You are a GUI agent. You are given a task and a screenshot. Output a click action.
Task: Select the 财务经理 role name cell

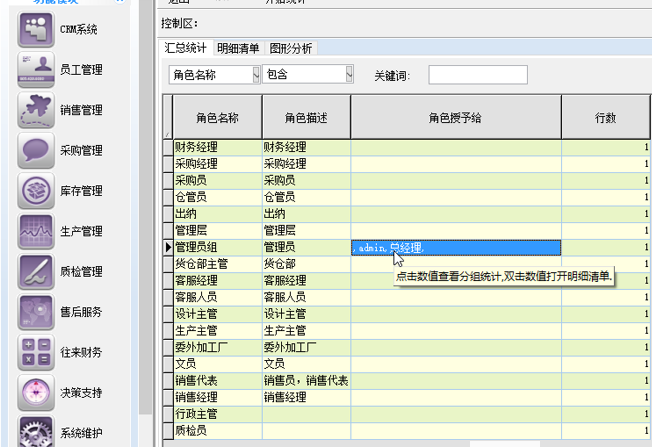[218, 147]
